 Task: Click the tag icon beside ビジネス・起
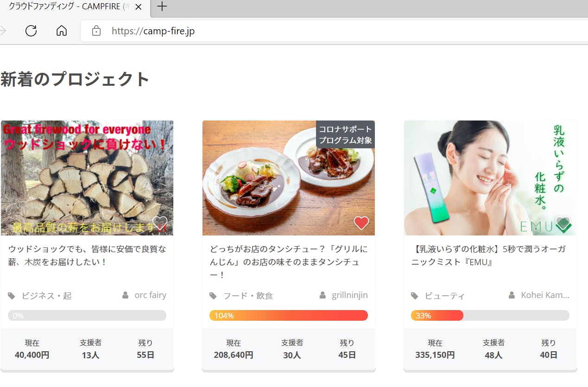(12, 296)
